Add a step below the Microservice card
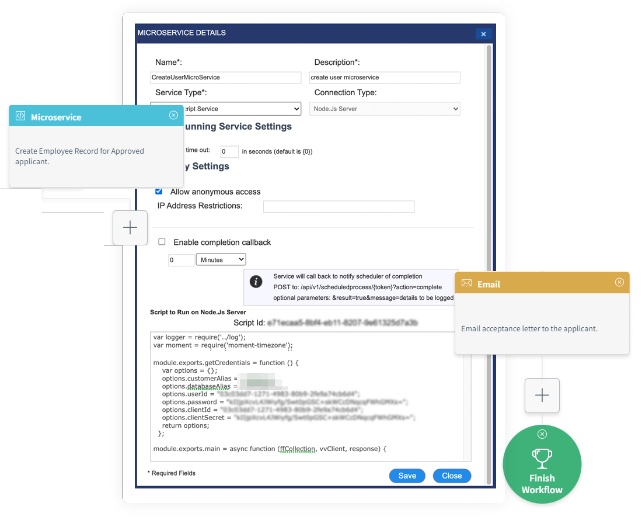The height and width of the screenshot is (520, 642). pyautogui.click(x=130, y=228)
